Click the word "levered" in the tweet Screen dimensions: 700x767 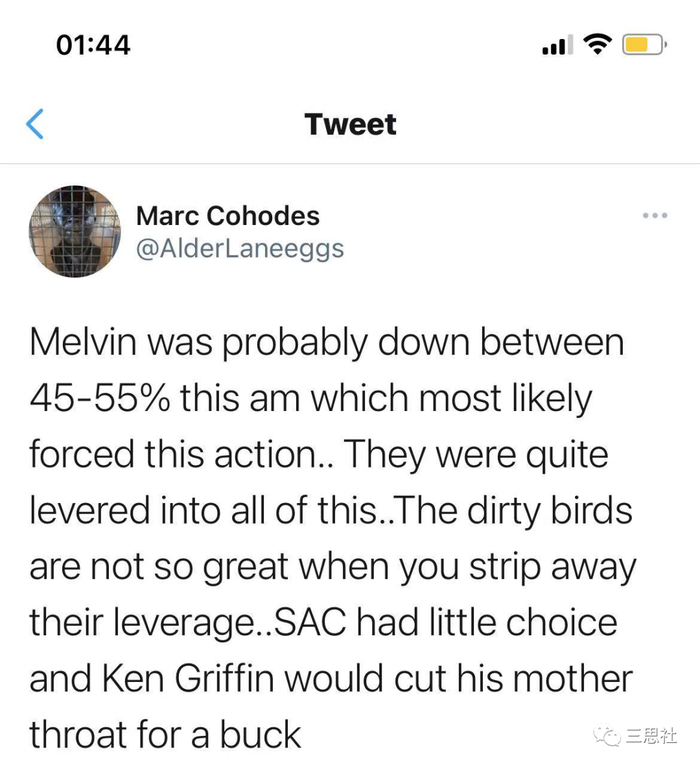(x=93, y=511)
